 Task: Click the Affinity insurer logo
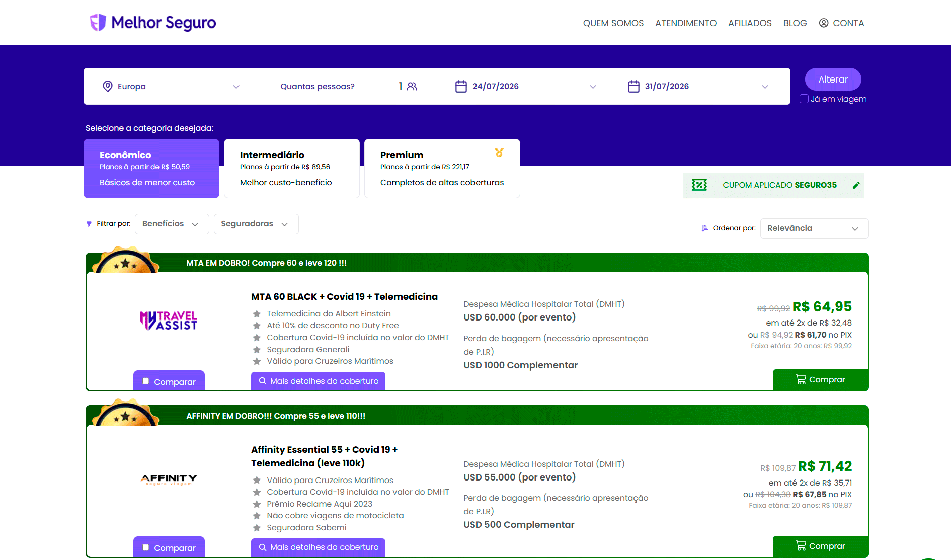(169, 479)
